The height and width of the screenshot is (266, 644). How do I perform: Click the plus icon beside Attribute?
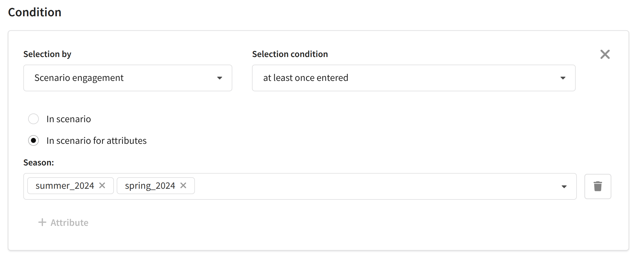click(x=42, y=222)
